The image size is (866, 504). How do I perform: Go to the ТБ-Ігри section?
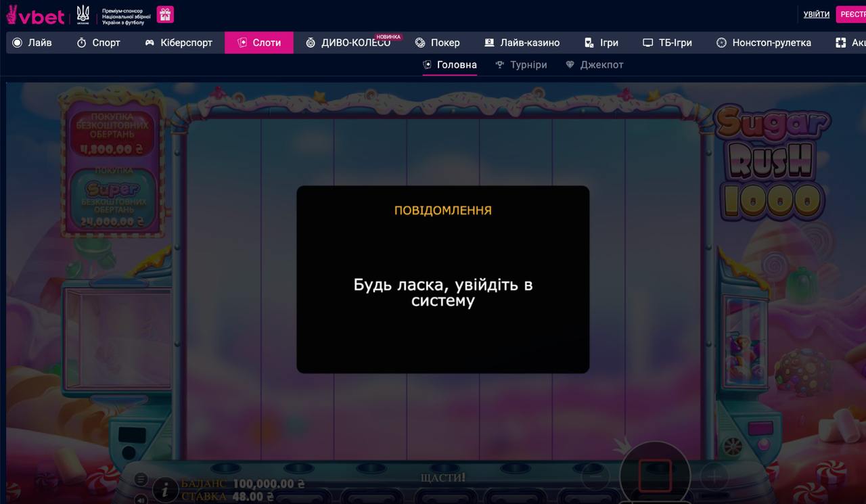[x=667, y=43]
